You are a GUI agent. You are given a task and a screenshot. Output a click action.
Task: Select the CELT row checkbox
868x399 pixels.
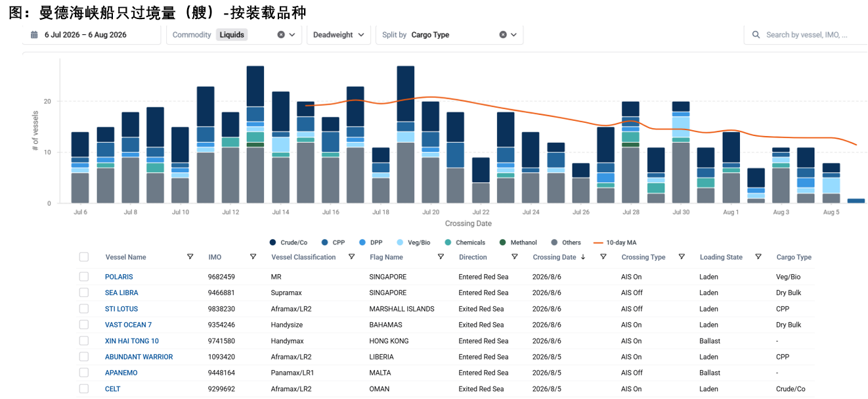(83, 388)
